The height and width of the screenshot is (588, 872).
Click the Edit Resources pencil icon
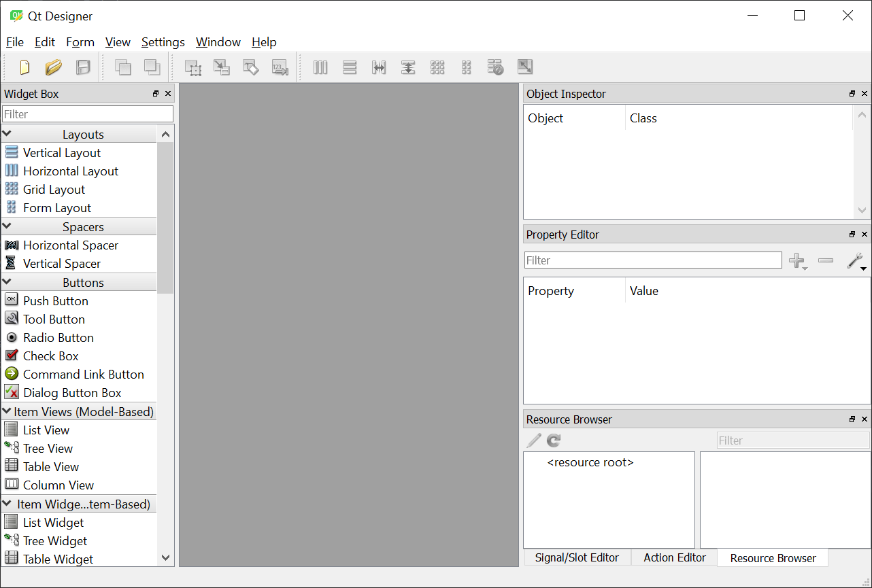tap(535, 440)
